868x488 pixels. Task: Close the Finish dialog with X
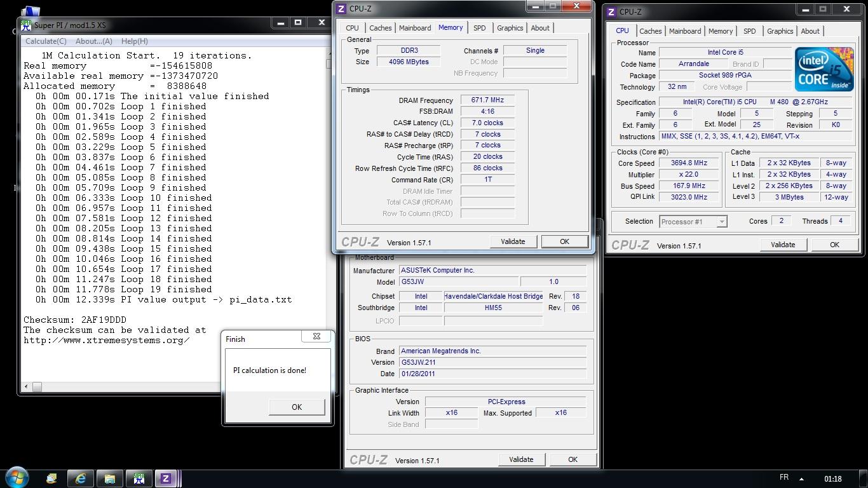316,336
